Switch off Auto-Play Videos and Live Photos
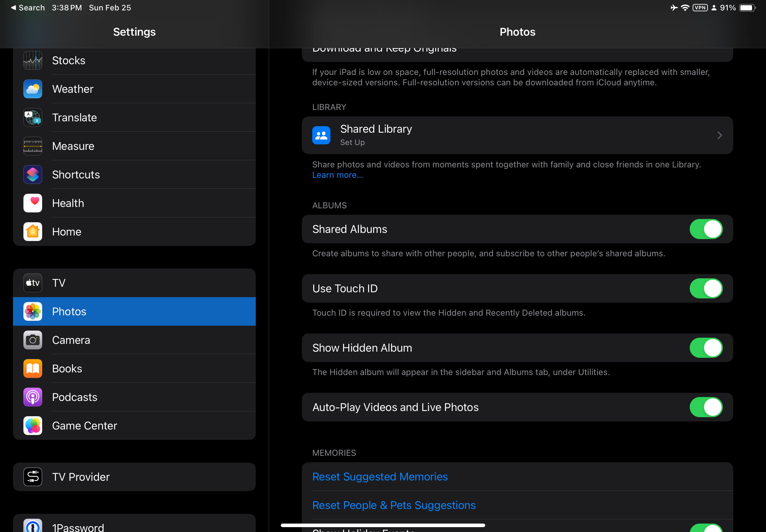Viewport: 766px width, 532px height. tap(706, 407)
